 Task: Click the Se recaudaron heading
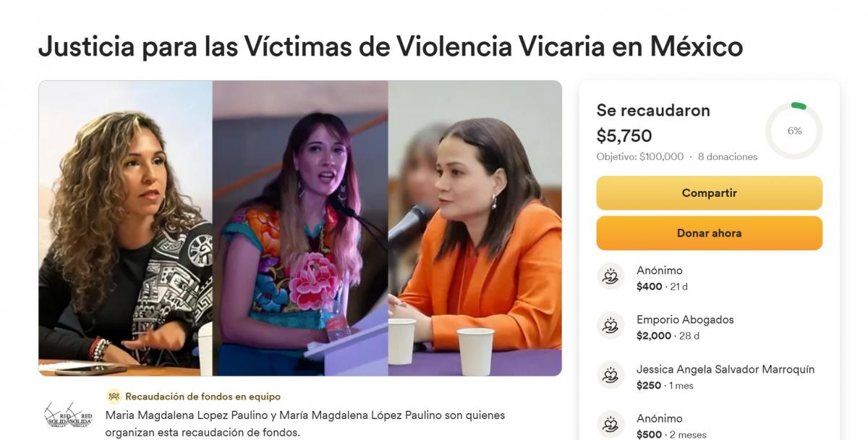tap(653, 111)
